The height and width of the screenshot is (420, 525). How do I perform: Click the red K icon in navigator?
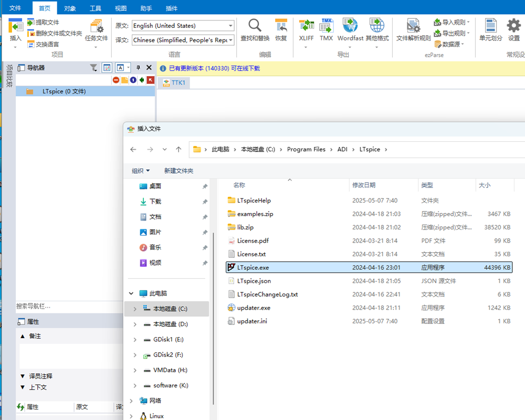151,80
